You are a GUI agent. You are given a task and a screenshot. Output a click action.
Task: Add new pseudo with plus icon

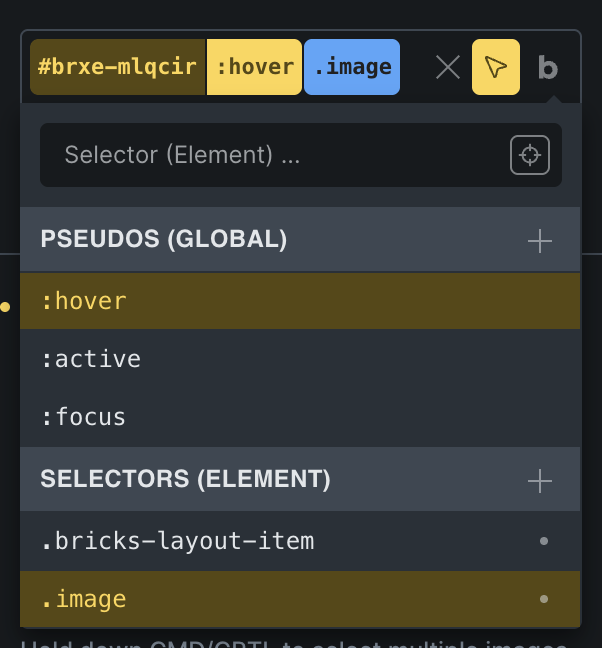click(540, 241)
